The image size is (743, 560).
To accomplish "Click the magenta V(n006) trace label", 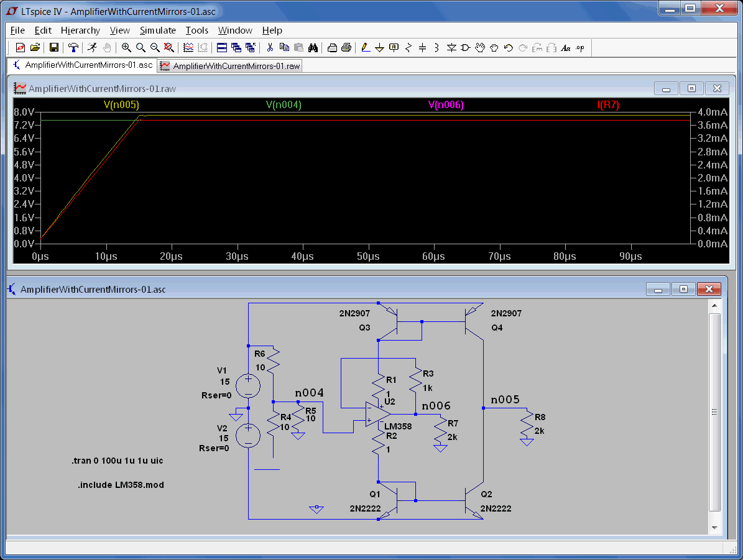I will [x=446, y=104].
